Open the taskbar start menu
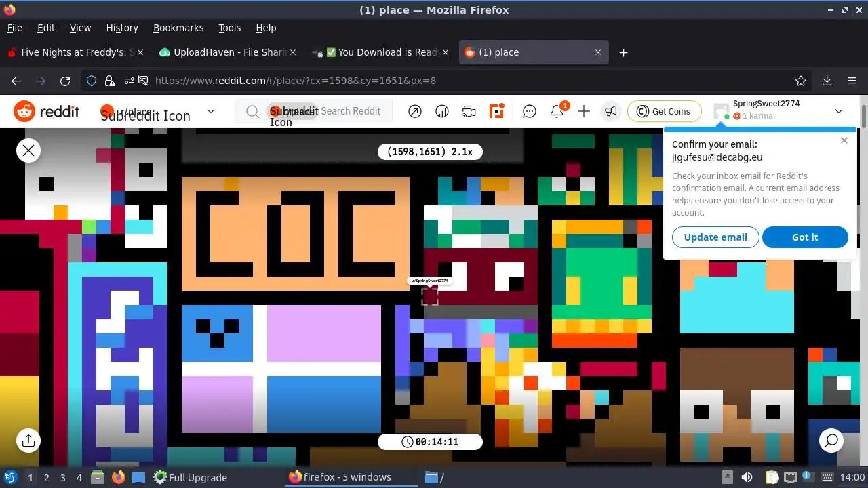The image size is (868, 488). click(10, 477)
